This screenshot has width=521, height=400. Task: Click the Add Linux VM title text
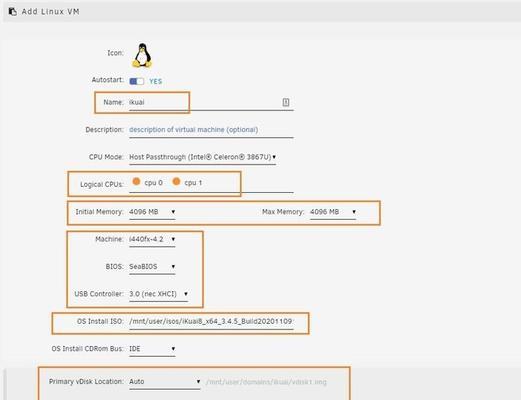tap(51, 12)
